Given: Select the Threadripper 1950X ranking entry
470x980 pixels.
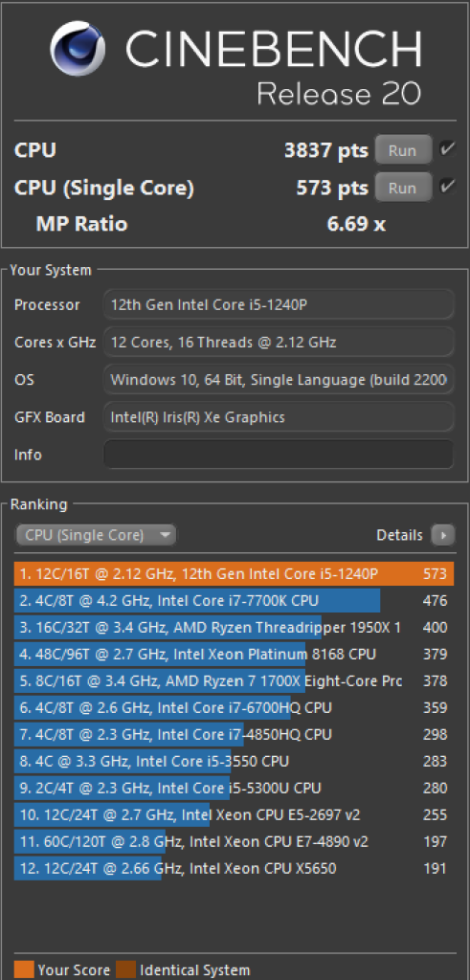Looking at the screenshot, I should 234,628.
